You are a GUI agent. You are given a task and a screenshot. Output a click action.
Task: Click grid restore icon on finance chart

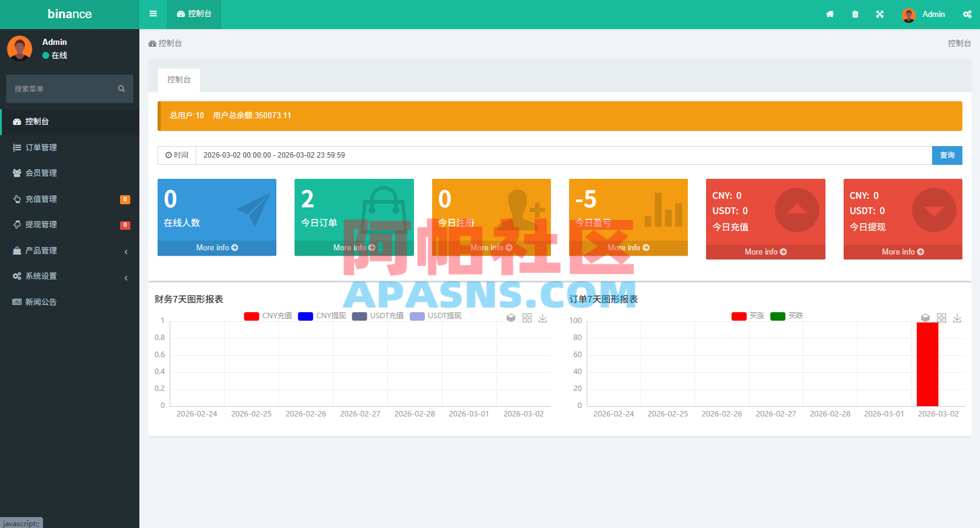[527, 318]
